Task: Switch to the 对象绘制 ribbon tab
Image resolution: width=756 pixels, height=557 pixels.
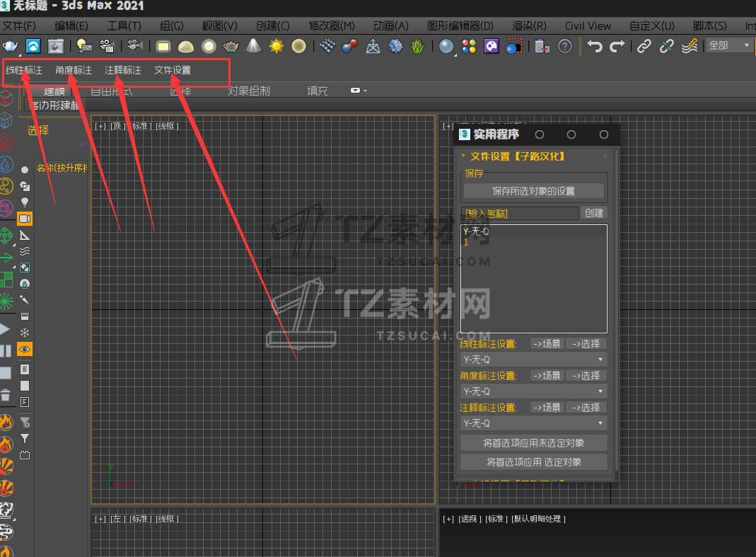Action: (249, 91)
